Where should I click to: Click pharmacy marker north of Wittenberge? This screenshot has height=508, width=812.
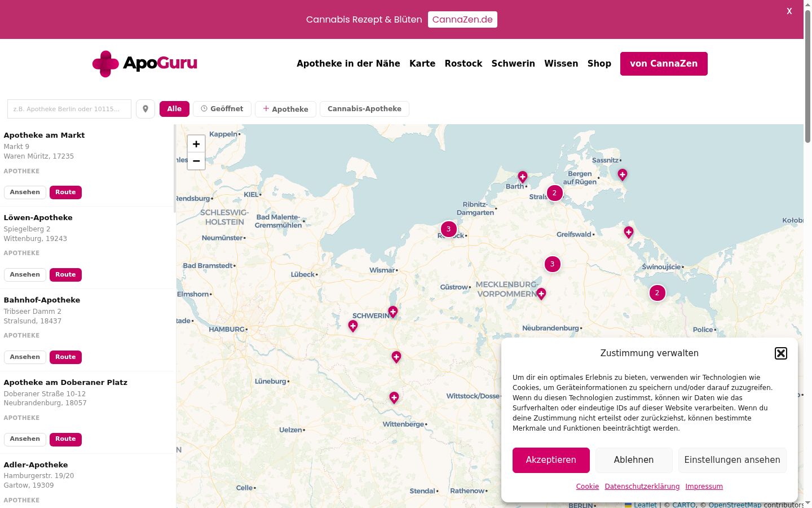click(394, 398)
